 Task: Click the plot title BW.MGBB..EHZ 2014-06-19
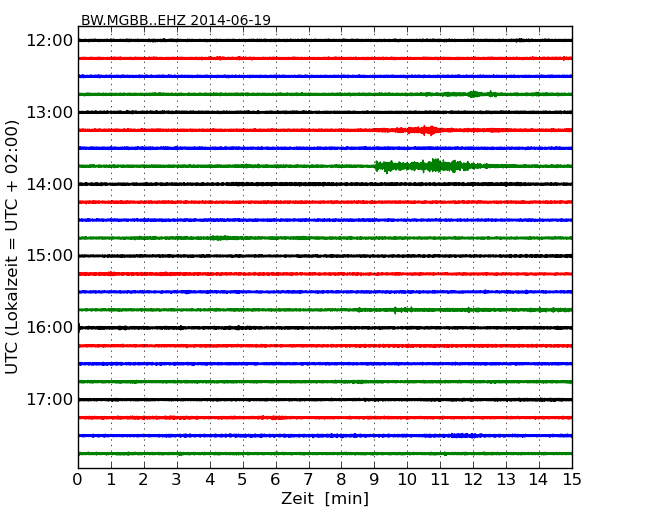[176, 19]
